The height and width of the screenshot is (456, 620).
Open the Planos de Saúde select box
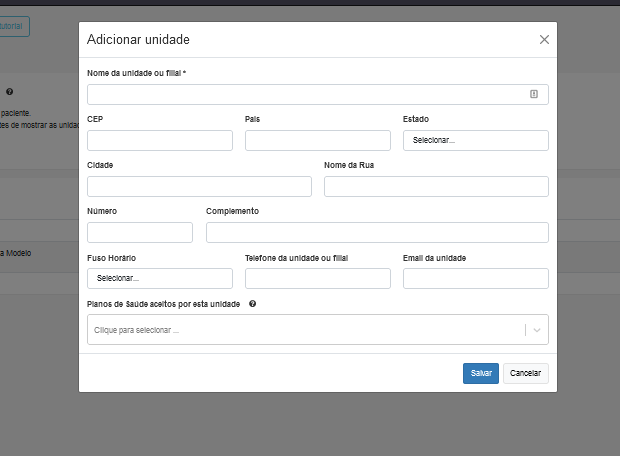(x=318, y=329)
